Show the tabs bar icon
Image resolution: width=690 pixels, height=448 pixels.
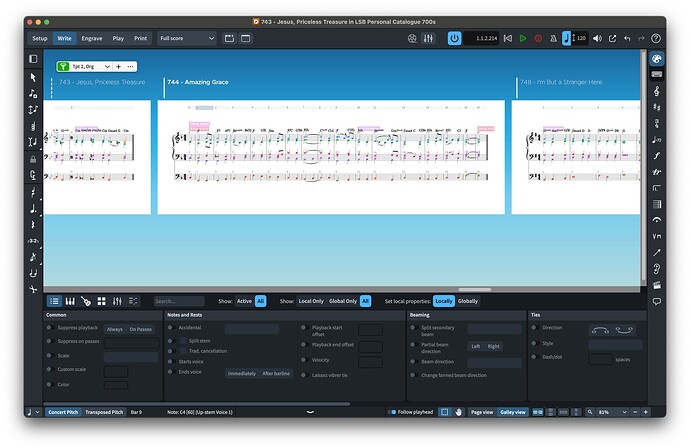229,39
